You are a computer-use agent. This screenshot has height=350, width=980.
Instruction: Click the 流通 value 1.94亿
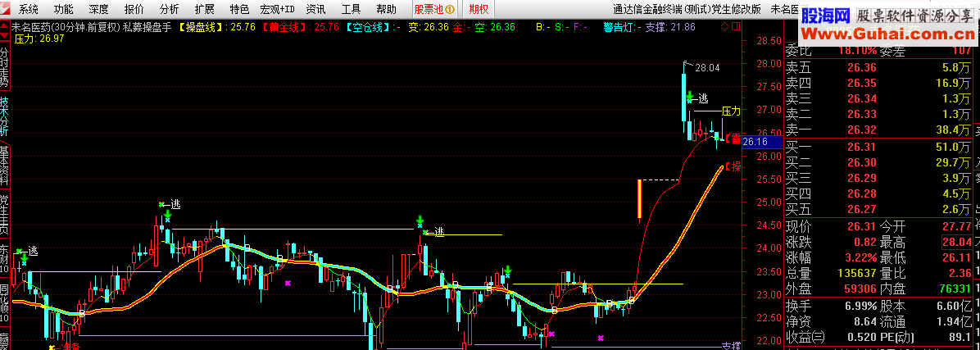point(955,322)
